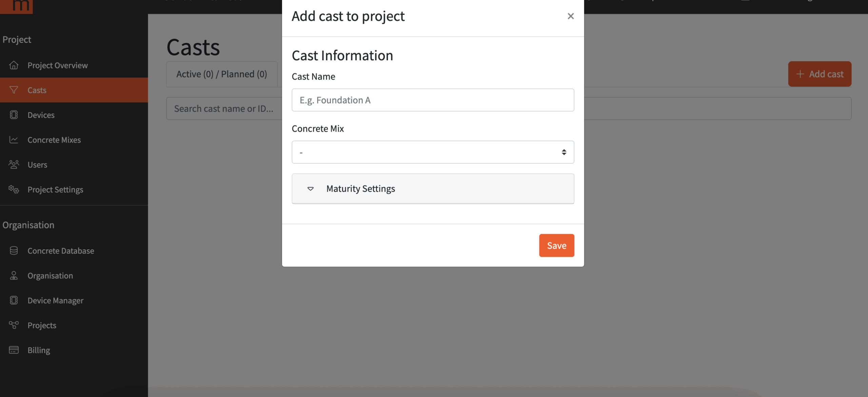This screenshot has width=868, height=397.
Task: Click the Casts funnel icon in sidebar
Action: [14, 90]
